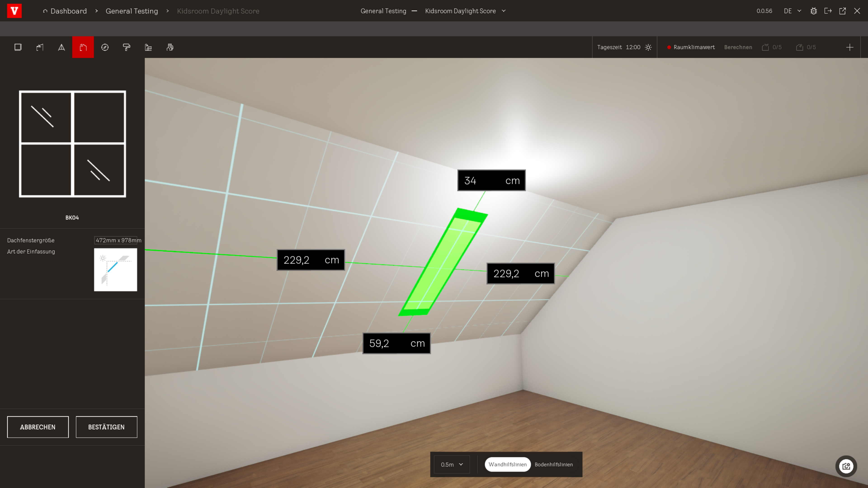Screen dimensions: 868x488
Task: Expand the Kidsroom Daylight Score project dropdown
Action: click(x=465, y=11)
